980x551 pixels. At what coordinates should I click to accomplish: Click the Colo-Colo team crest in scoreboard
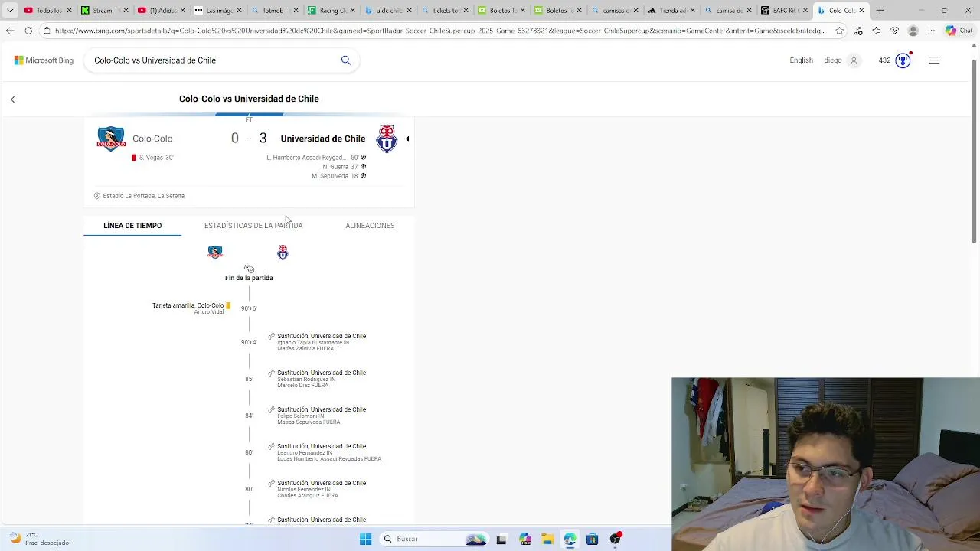(111, 139)
